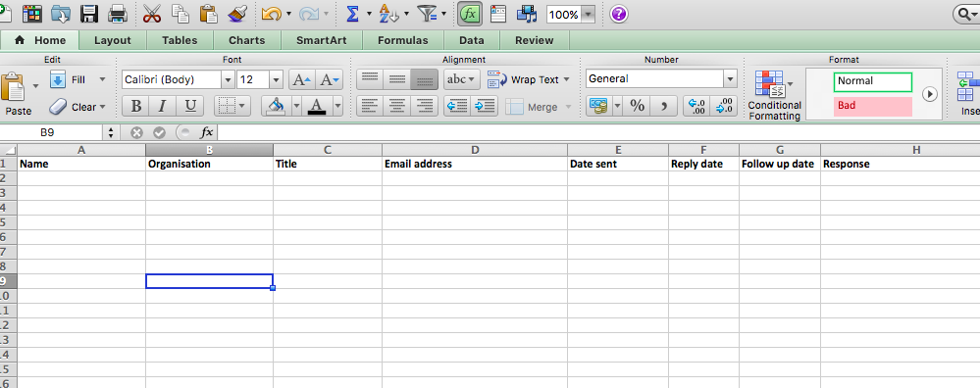
Task: Click the Undo arrow icon
Action: (x=272, y=14)
